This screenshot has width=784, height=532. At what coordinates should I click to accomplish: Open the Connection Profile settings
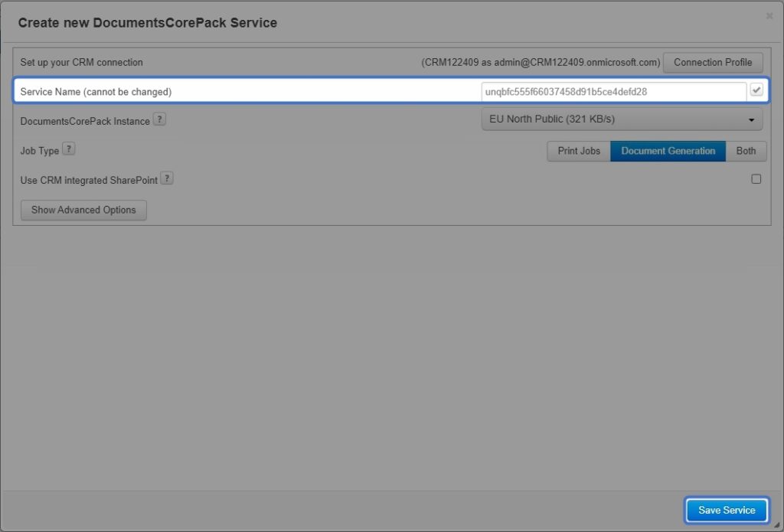[x=712, y=62]
